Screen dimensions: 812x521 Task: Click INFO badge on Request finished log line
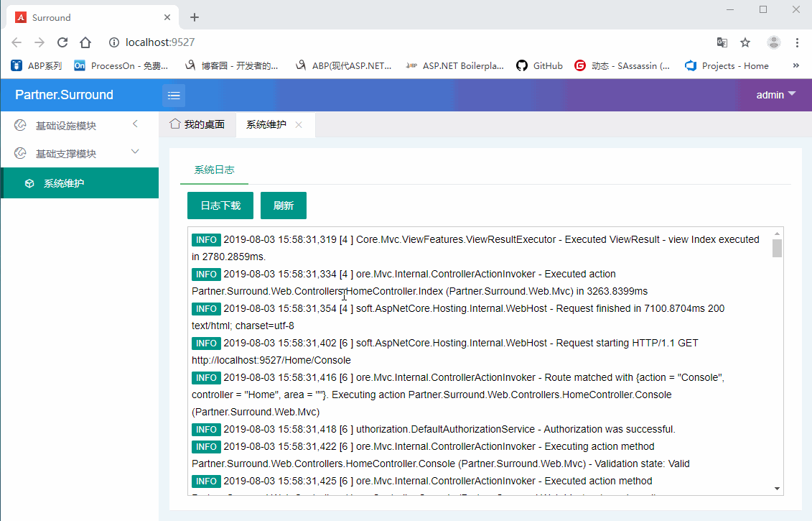coord(206,309)
